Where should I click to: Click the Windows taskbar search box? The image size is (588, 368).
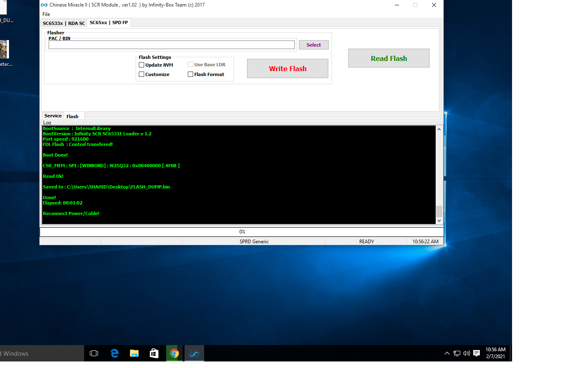point(42,353)
